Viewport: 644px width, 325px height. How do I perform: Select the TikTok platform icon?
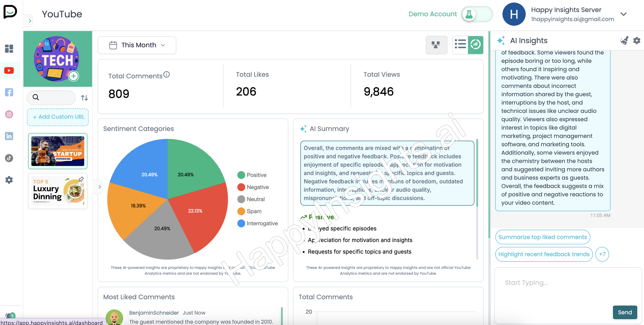(9, 158)
